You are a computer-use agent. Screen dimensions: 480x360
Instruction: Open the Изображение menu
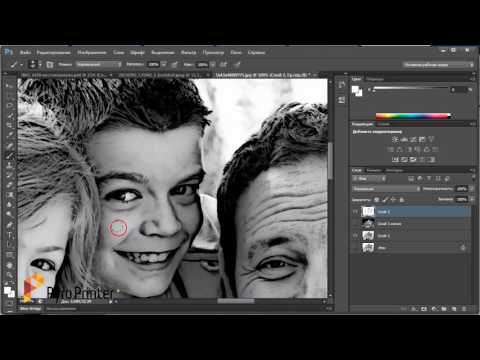(x=92, y=52)
